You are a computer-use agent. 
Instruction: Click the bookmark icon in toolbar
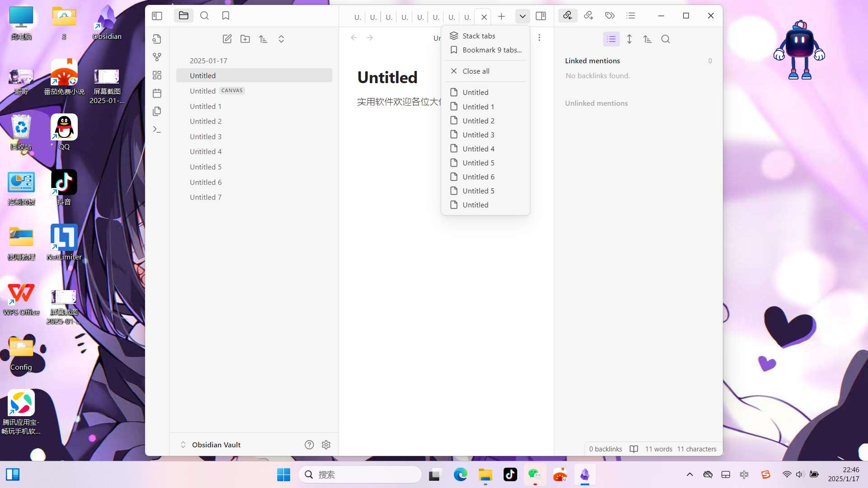[x=225, y=15]
